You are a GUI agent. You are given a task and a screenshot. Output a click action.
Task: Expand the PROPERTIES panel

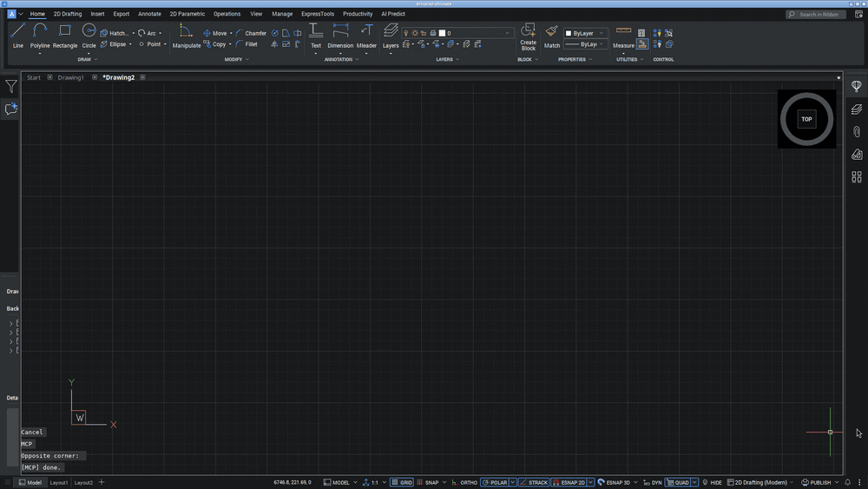575,59
